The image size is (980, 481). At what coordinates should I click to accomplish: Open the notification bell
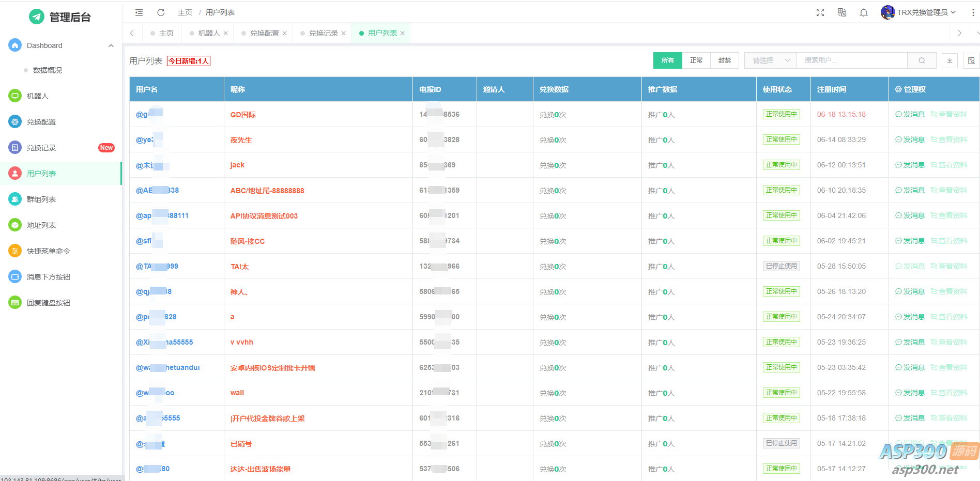point(864,12)
